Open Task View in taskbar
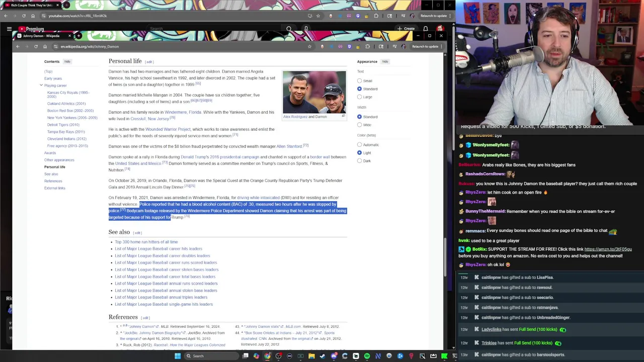 (x=245, y=356)
